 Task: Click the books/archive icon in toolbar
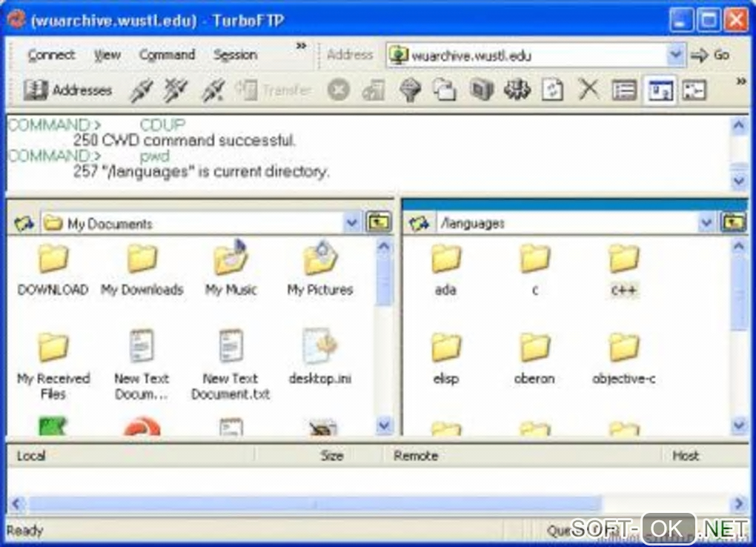tap(481, 90)
